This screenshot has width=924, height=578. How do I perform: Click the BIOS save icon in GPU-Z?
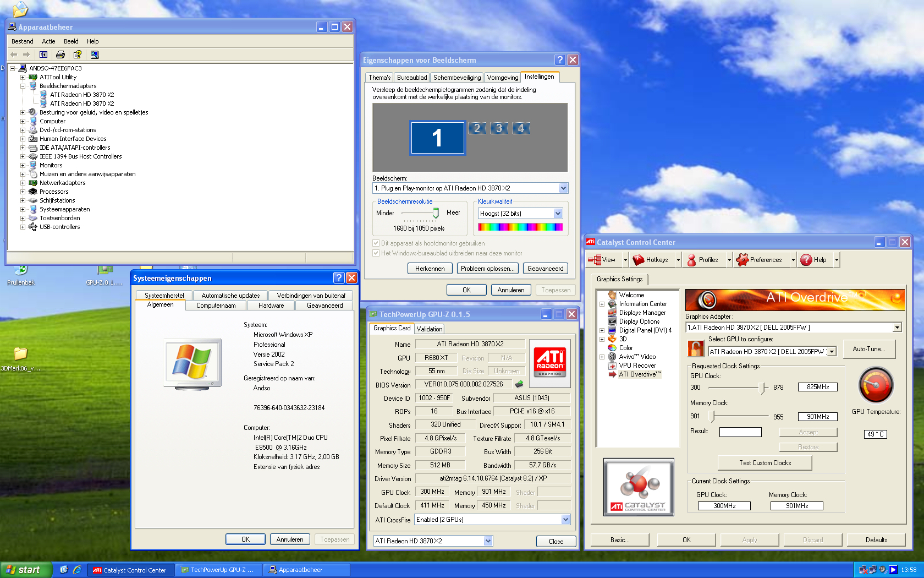[519, 384]
